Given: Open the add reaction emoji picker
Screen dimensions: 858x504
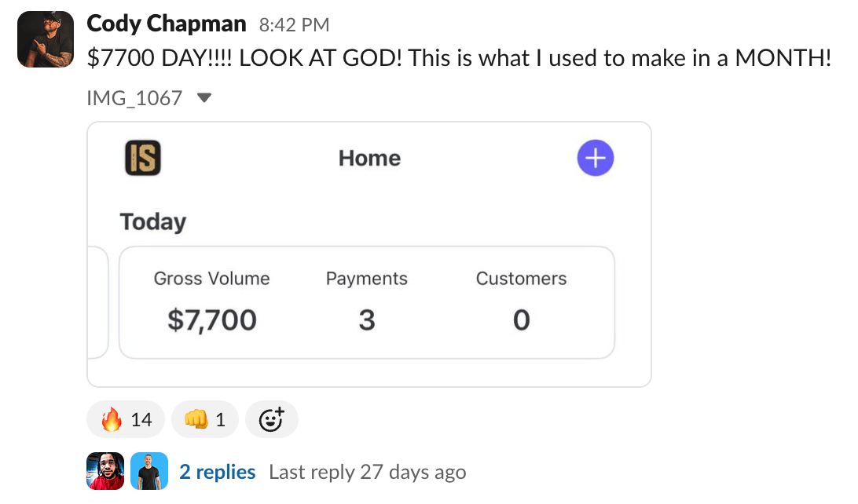Looking at the screenshot, I should point(271,420).
